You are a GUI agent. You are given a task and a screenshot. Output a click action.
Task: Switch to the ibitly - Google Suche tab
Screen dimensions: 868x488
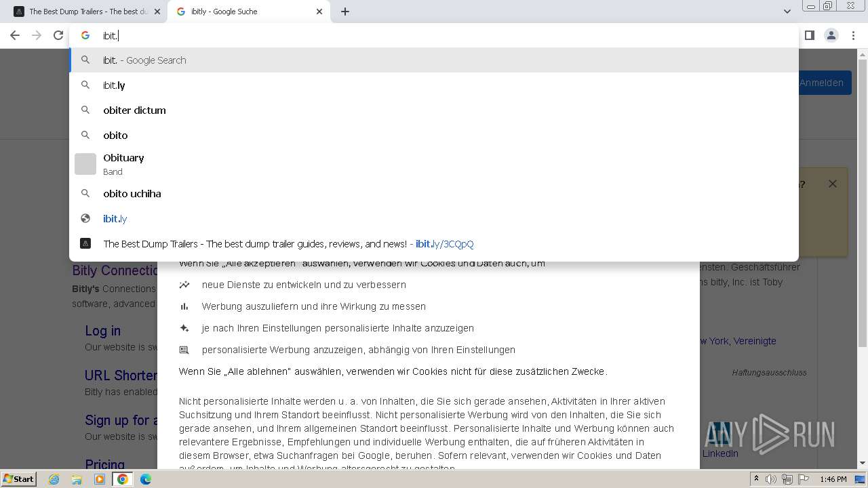click(248, 12)
